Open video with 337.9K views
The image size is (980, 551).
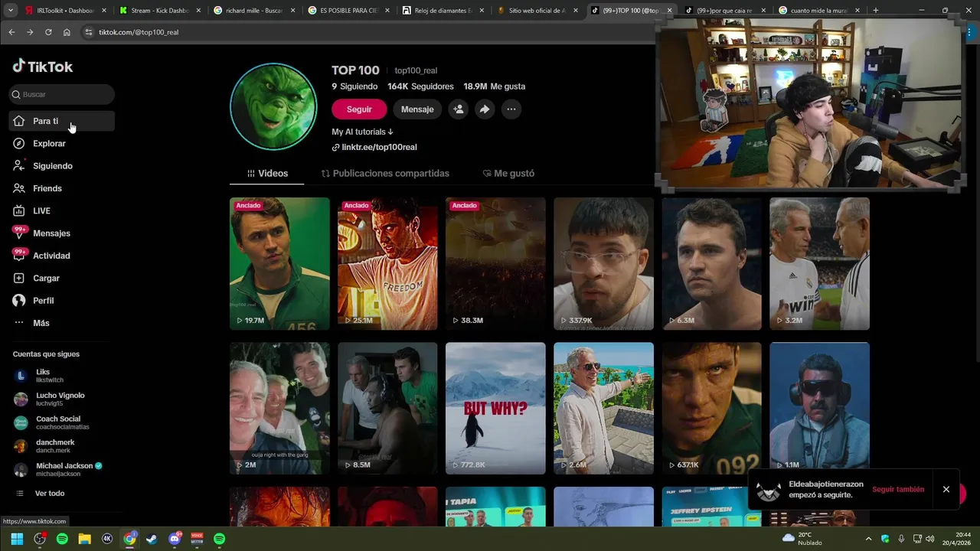603,264
